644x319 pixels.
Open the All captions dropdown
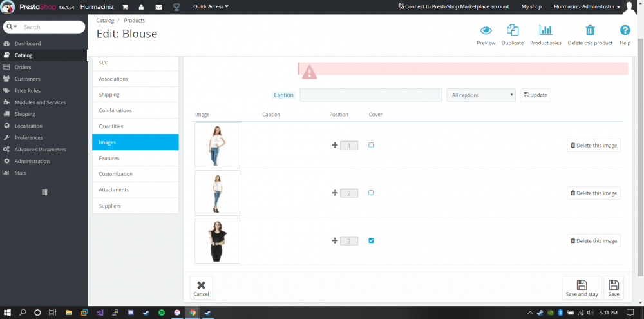[481, 95]
